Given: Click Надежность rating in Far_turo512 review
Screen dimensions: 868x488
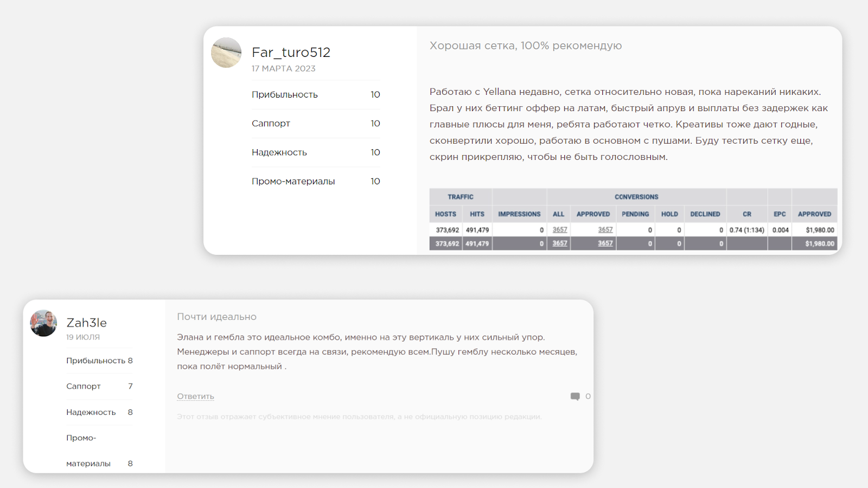Looking at the screenshot, I should (x=316, y=152).
